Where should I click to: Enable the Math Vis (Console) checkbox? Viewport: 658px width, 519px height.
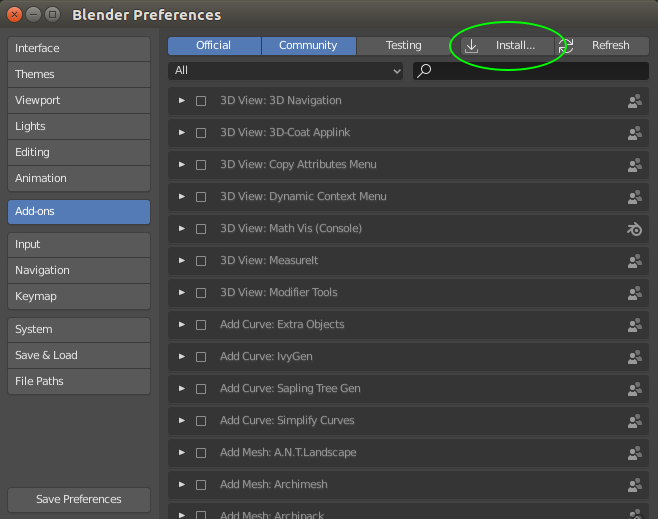201,229
